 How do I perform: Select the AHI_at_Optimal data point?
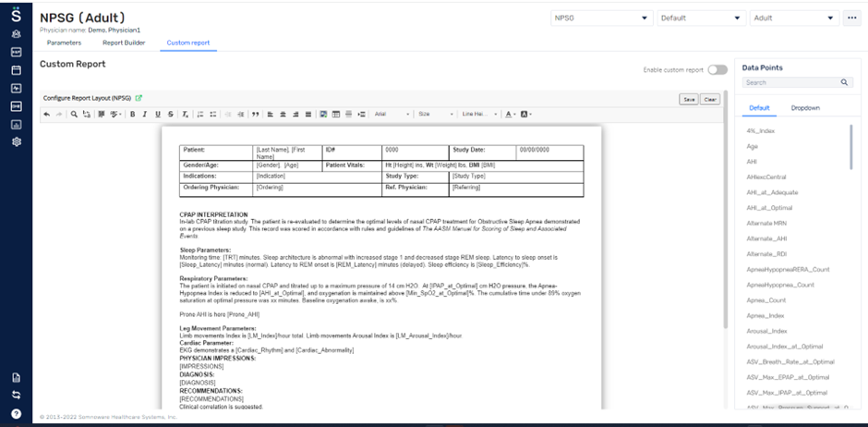tap(769, 208)
